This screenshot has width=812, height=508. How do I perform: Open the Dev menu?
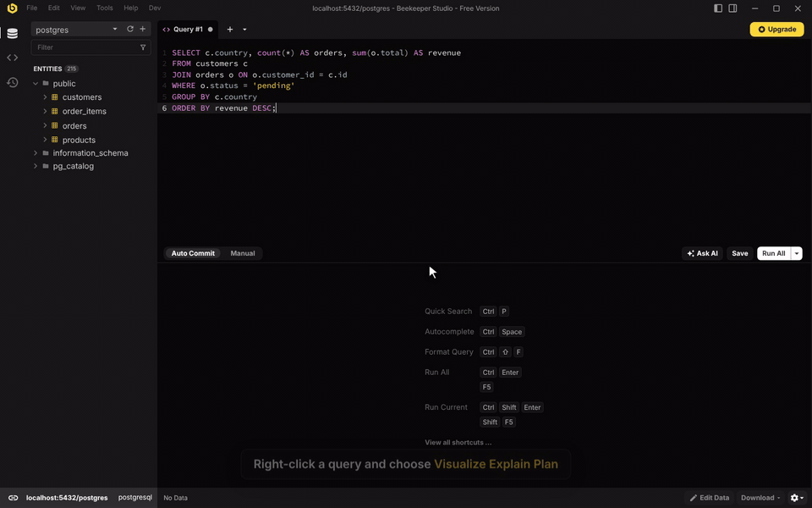(154, 8)
